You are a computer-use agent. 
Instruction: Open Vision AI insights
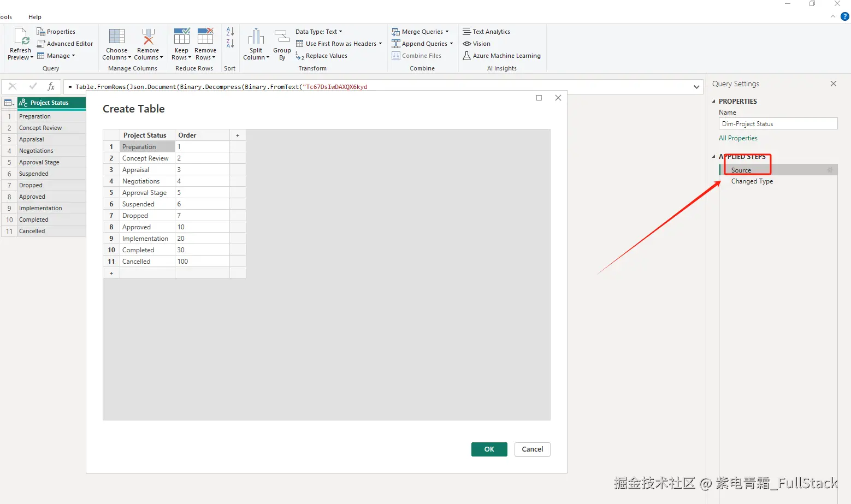click(x=476, y=44)
